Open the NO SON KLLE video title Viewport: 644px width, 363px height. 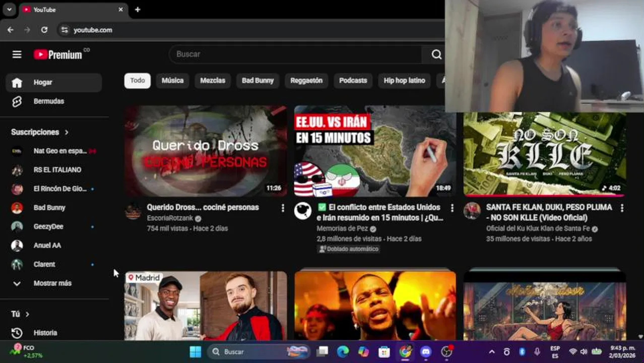(x=549, y=212)
